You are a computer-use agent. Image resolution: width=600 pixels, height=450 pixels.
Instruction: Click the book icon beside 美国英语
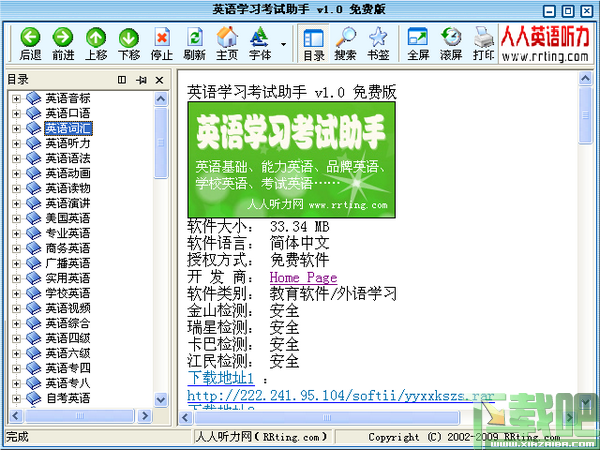(34, 218)
